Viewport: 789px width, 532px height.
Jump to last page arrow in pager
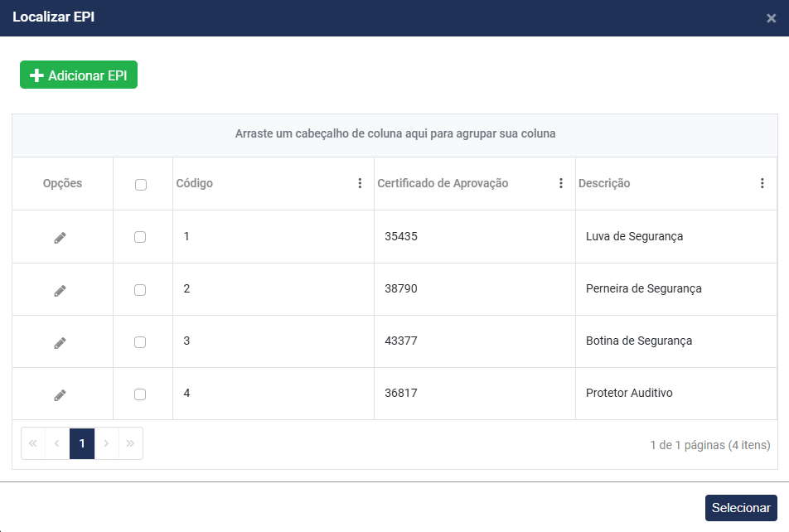click(x=130, y=443)
